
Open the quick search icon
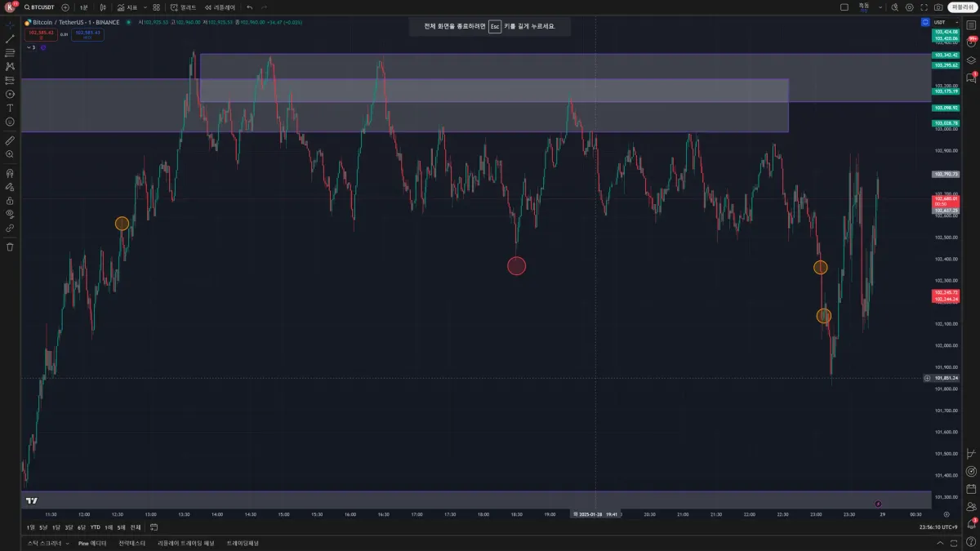pos(895,7)
